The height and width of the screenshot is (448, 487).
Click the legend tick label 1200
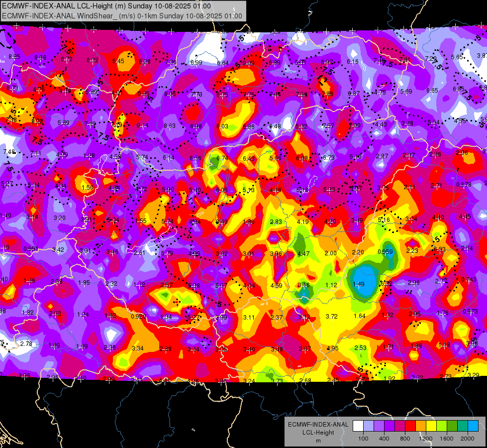(x=426, y=439)
